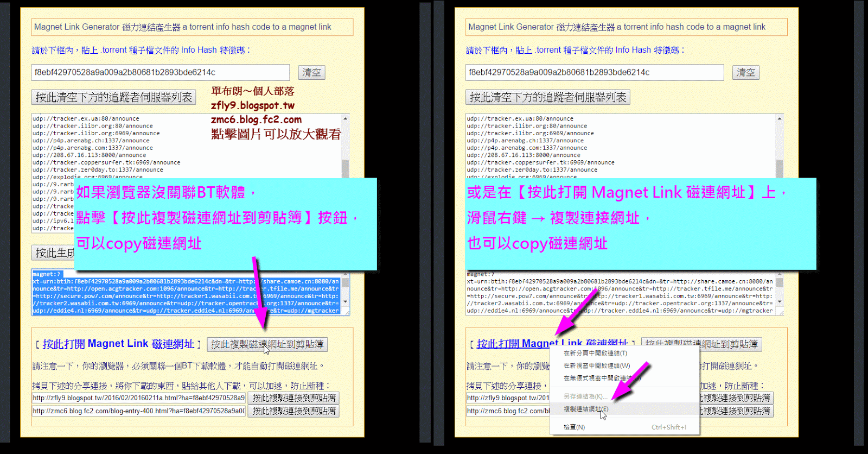Image resolution: width=868 pixels, height=454 pixels.
Task: Click the zfly9.blogspot.tw share URL field in the left panel
Action: coord(139,398)
